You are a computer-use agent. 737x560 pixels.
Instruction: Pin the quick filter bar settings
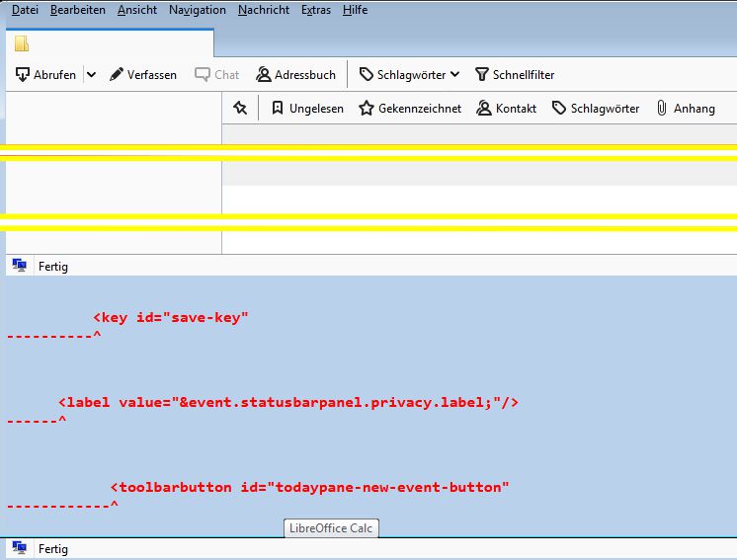(239, 109)
